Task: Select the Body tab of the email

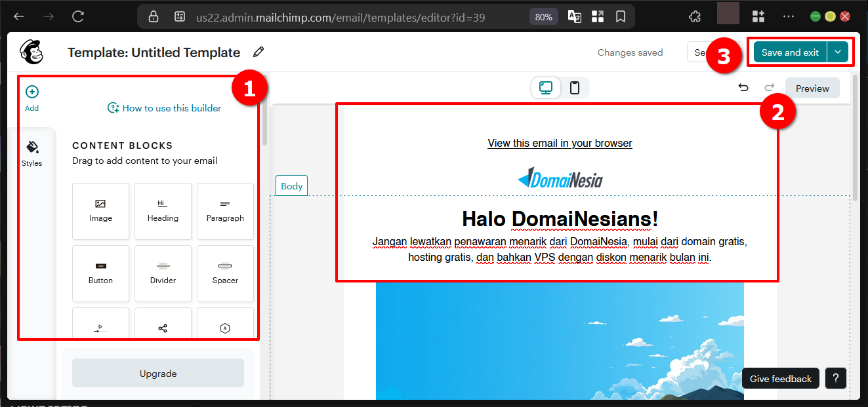Action: pos(291,185)
